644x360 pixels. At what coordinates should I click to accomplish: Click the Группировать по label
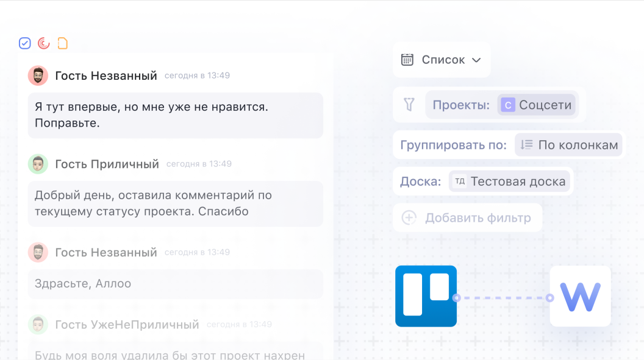click(453, 144)
